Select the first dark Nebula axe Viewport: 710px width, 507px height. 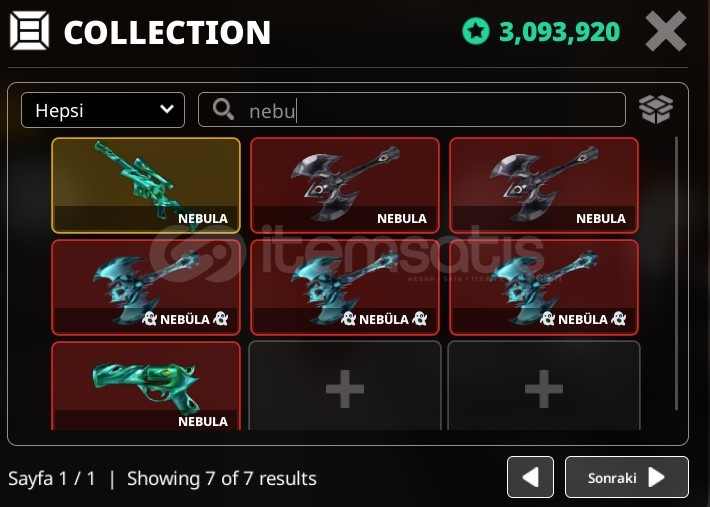345,185
